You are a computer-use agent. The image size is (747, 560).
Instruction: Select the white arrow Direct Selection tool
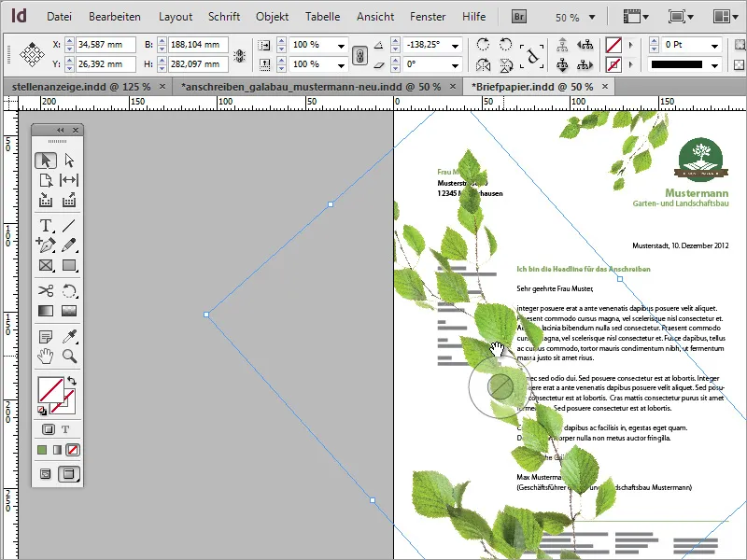tap(69, 161)
